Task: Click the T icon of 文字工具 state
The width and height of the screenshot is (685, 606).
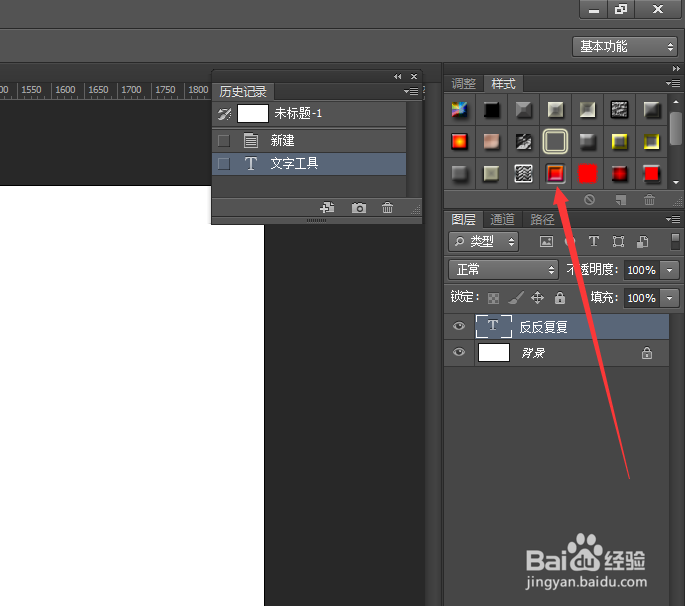Action: coord(251,164)
